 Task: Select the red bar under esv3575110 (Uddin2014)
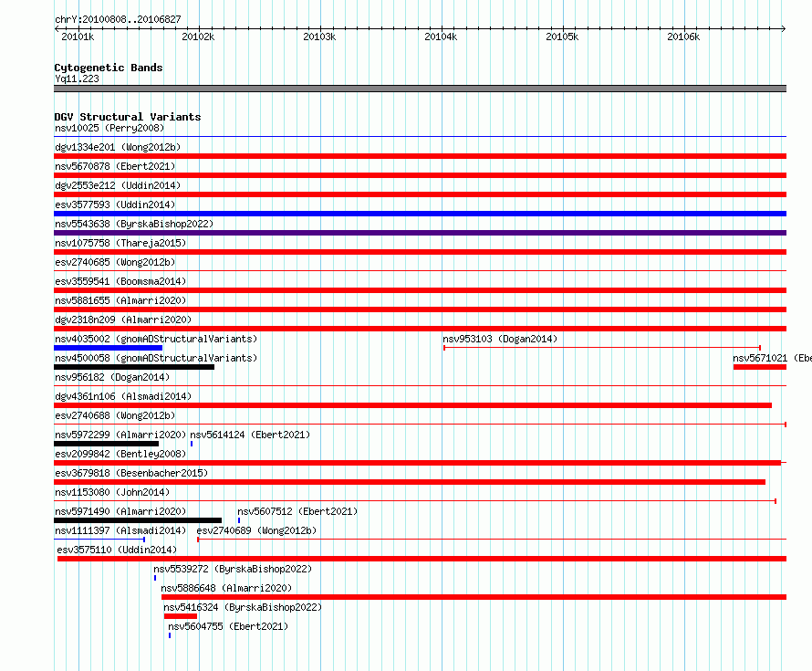click(422, 559)
